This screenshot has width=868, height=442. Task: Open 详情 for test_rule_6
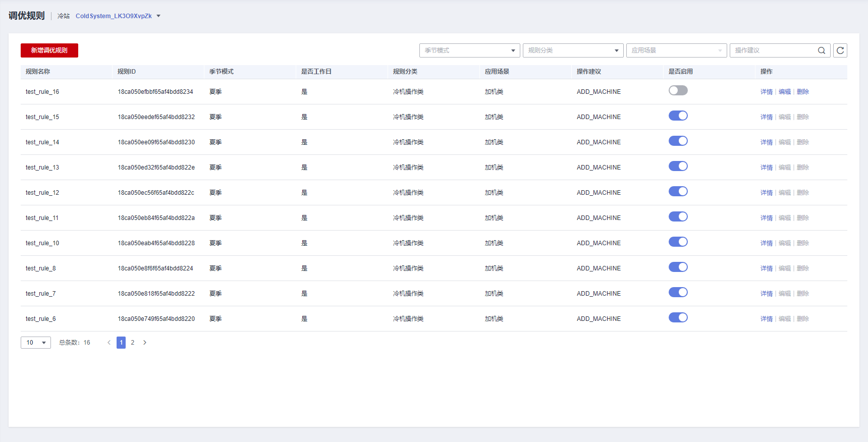[767, 319]
